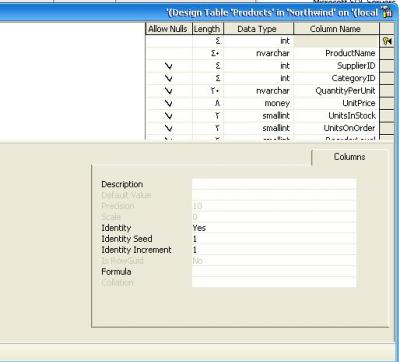Enable Allow Nulls for ProductName
This screenshot has height=362, width=400.
coord(169,53)
